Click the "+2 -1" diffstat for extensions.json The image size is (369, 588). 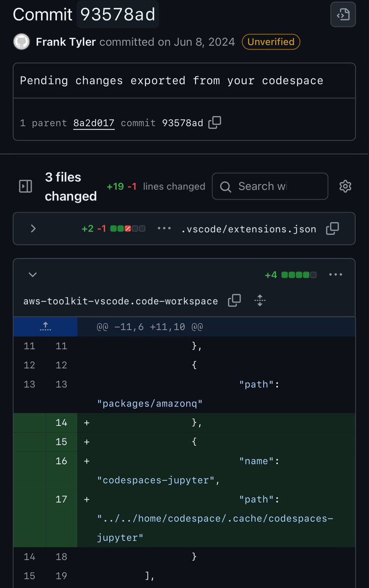pos(113,229)
